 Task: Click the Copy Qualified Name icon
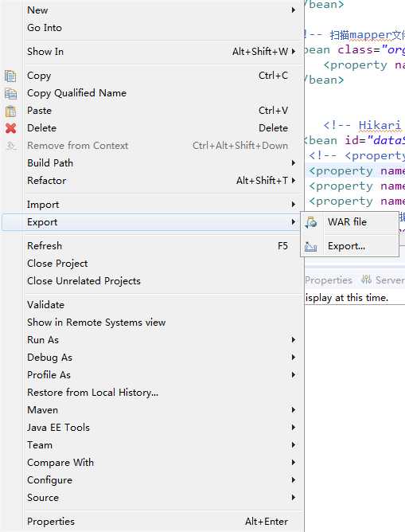[x=10, y=93]
